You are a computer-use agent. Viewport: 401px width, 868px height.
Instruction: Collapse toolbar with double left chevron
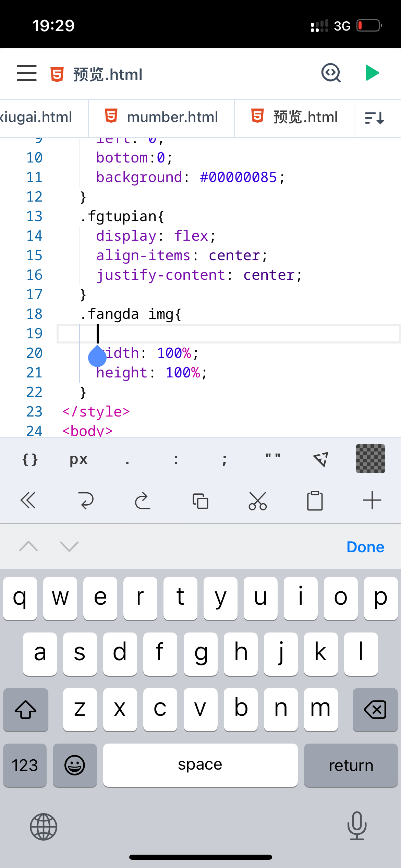tap(28, 501)
